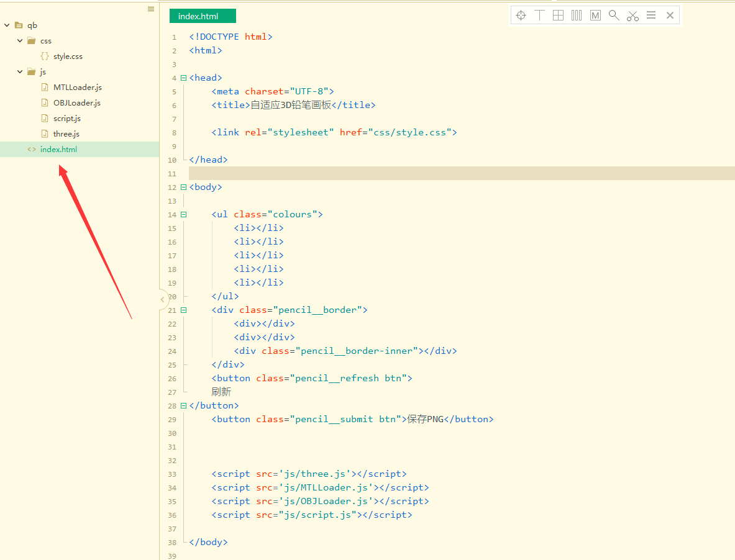Click the <!DOCTYPE html> declaration
Screen dimensions: 735x560
pyautogui.click(x=231, y=37)
